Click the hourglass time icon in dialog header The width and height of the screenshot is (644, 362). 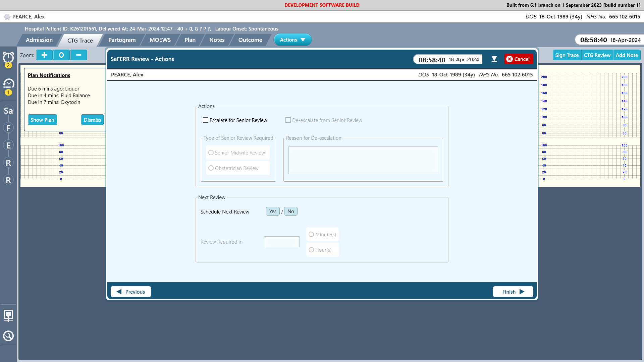pos(494,59)
